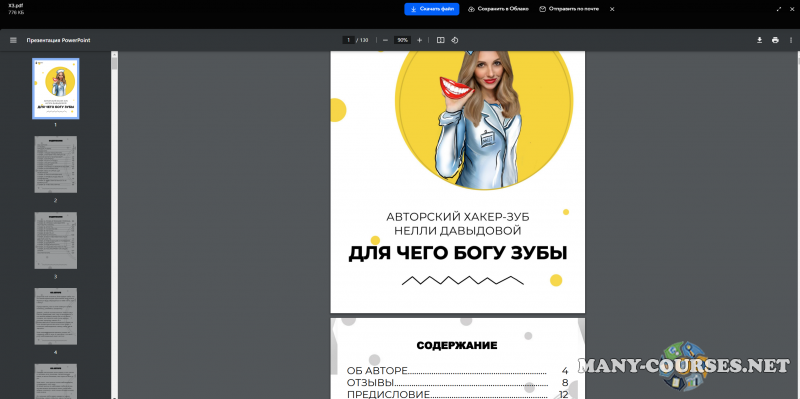Click the thumbnail panel scrollbar
800x399 pixels.
pyautogui.click(x=114, y=64)
